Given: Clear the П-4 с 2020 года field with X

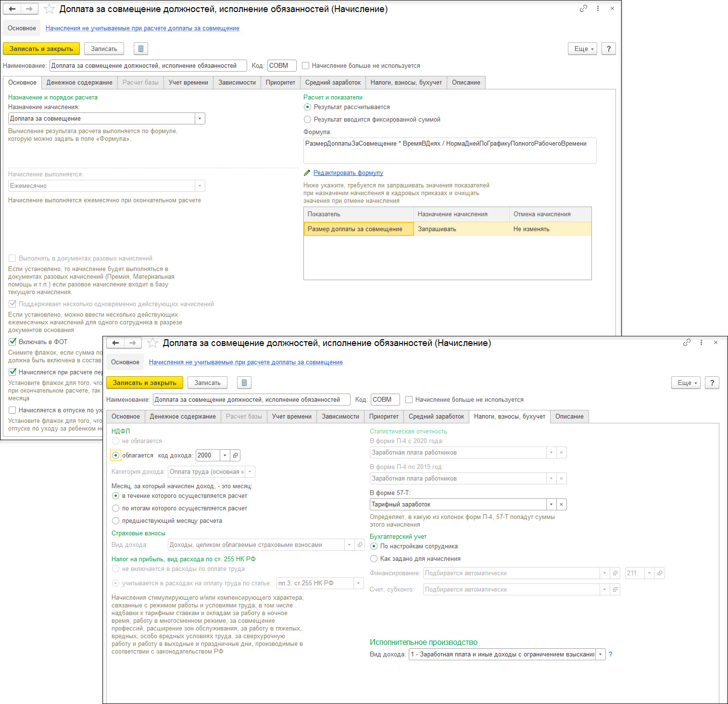Looking at the screenshot, I should (561, 452).
